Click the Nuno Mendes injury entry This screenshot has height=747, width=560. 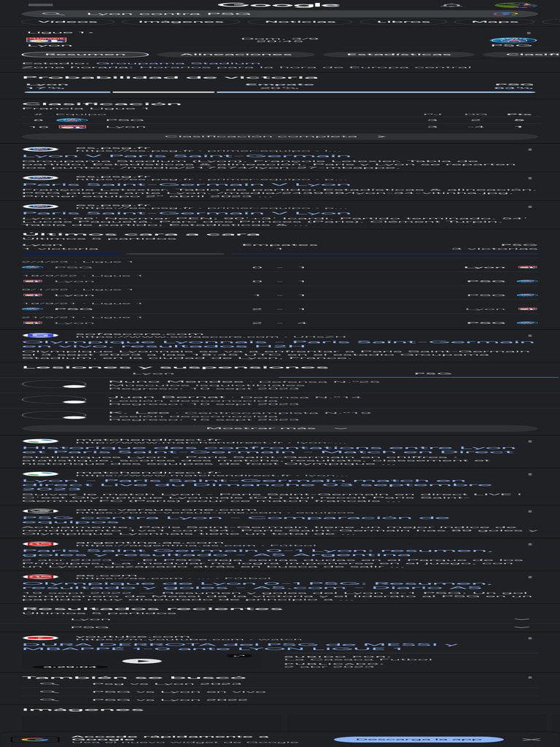[x=280, y=384]
